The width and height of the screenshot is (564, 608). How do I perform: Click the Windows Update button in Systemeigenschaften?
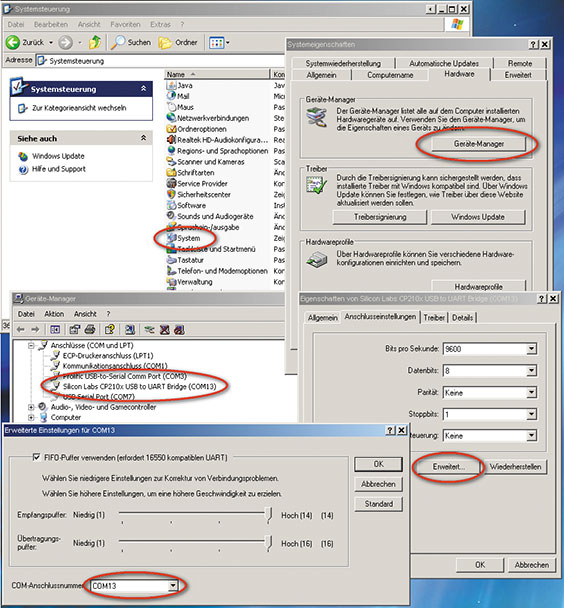coord(478,217)
